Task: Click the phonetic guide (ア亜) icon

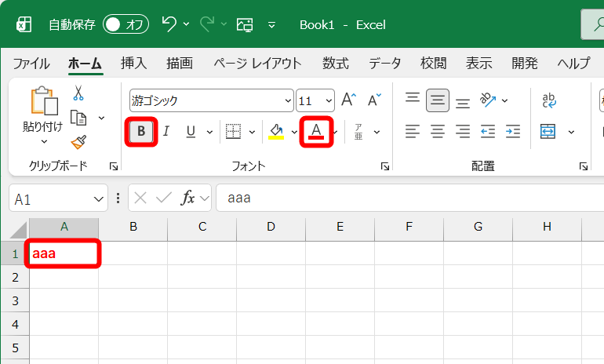Action: (x=358, y=132)
